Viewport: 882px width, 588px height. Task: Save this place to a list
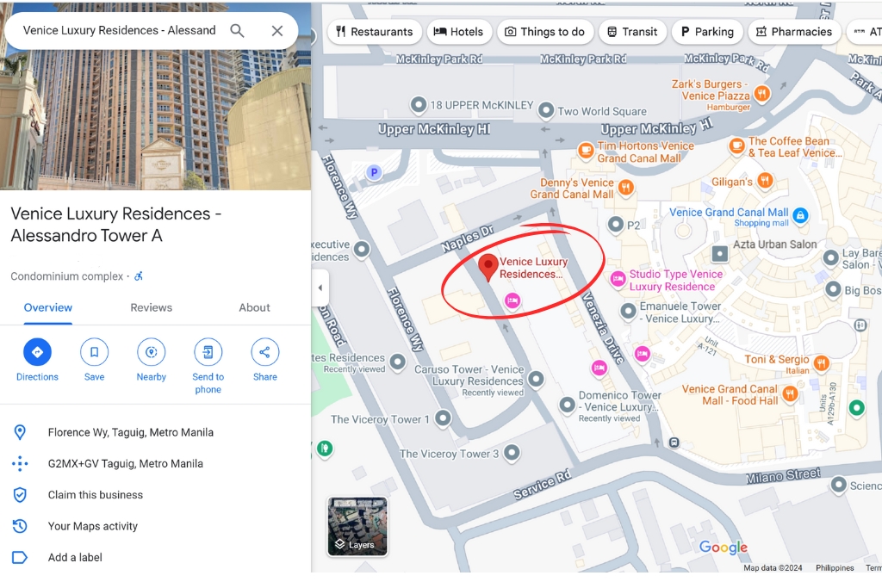(94, 360)
